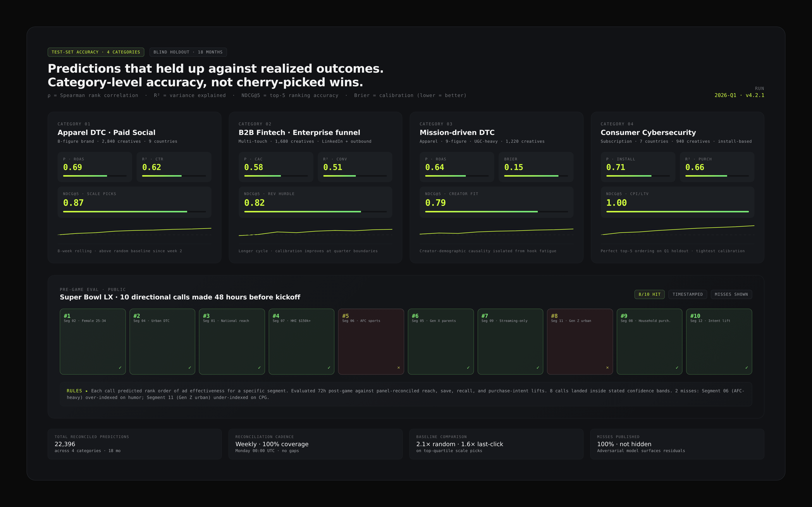This screenshot has width=812, height=507.
Task: Click checkmark icon on call #10 card
Action: click(x=746, y=367)
